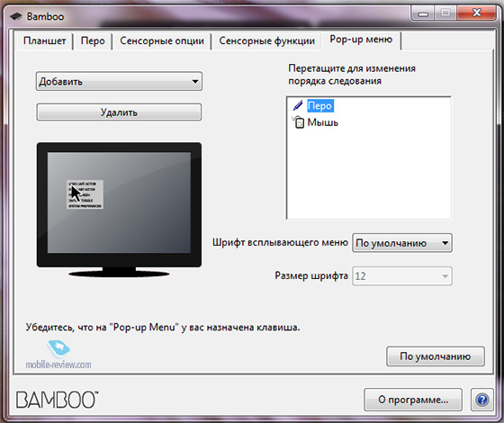Click the mouse icon beside Мышь

coord(298,122)
